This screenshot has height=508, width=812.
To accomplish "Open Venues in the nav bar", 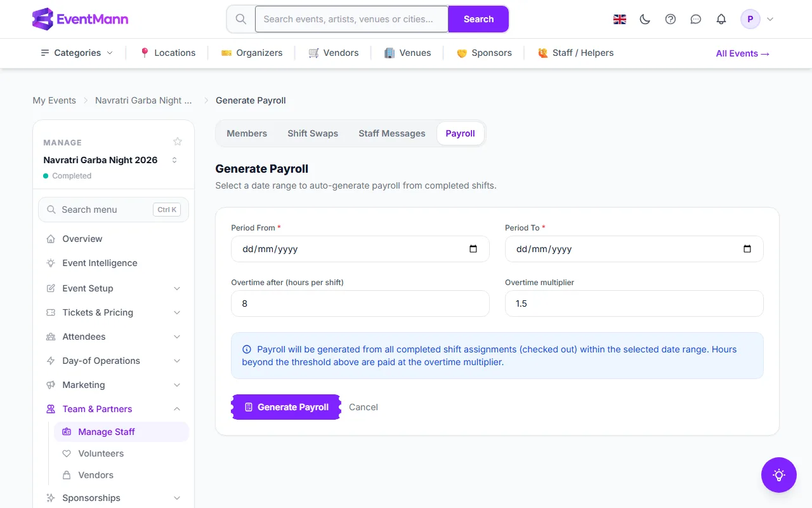I will tap(407, 53).
